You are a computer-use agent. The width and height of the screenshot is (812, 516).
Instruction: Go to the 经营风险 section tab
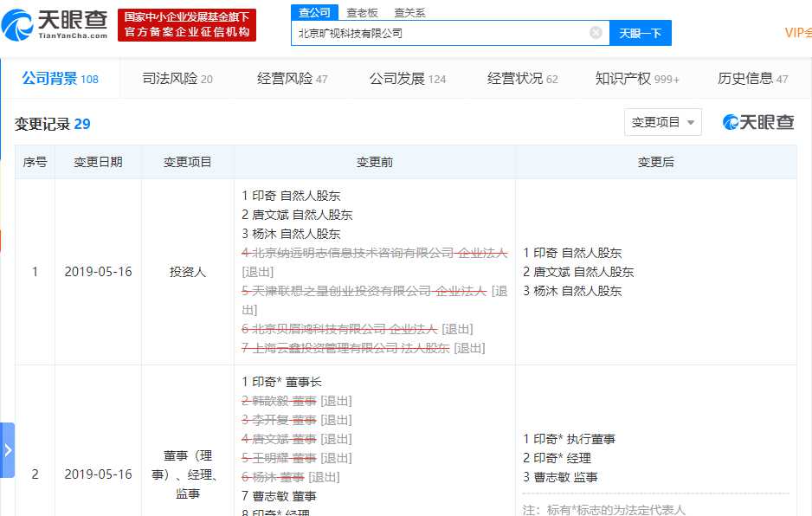[x=292, y=79]
